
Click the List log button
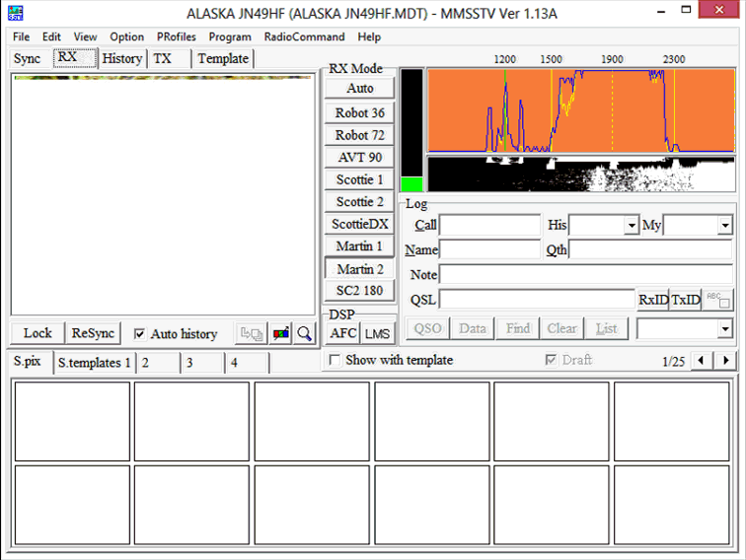[607, 328]
